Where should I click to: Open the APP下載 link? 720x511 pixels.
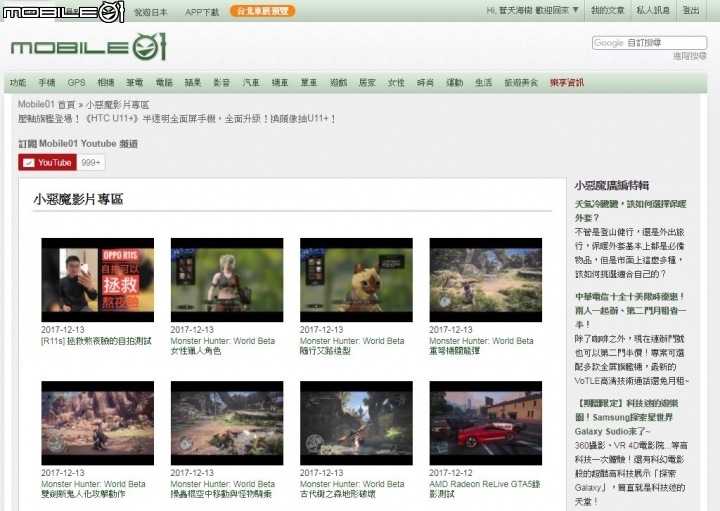click(202, 12)
